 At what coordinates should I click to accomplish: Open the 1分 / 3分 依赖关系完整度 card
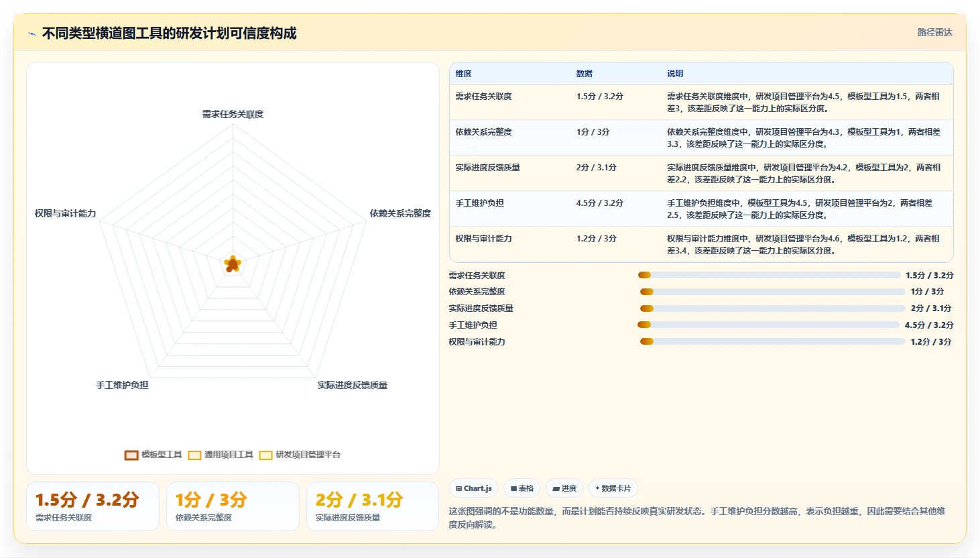[233, 506]
